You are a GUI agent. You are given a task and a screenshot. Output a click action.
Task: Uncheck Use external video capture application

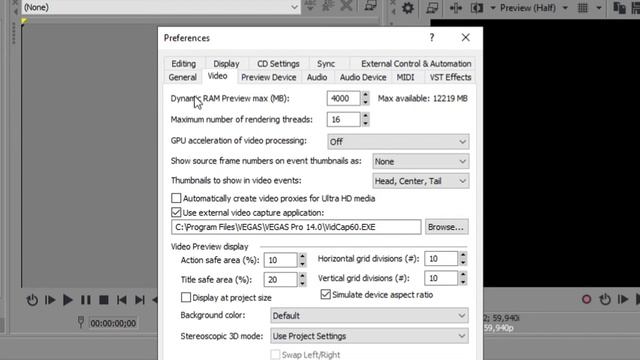click(176, 212)
